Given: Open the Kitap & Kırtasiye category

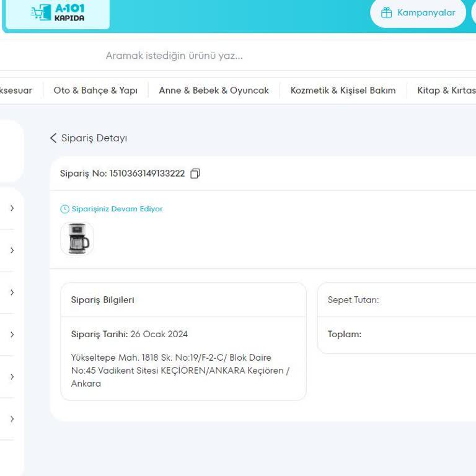Looking at the screenshot, I should pos(446,90).
